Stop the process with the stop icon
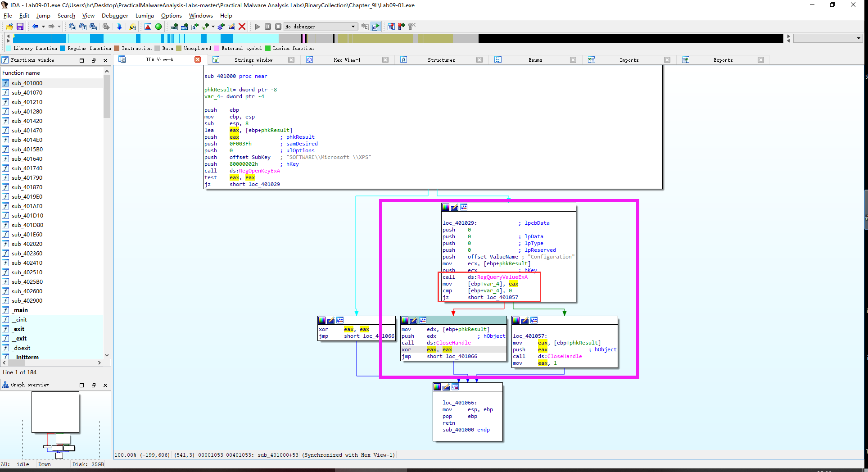The image size is (868, 472). click(278, 27)
